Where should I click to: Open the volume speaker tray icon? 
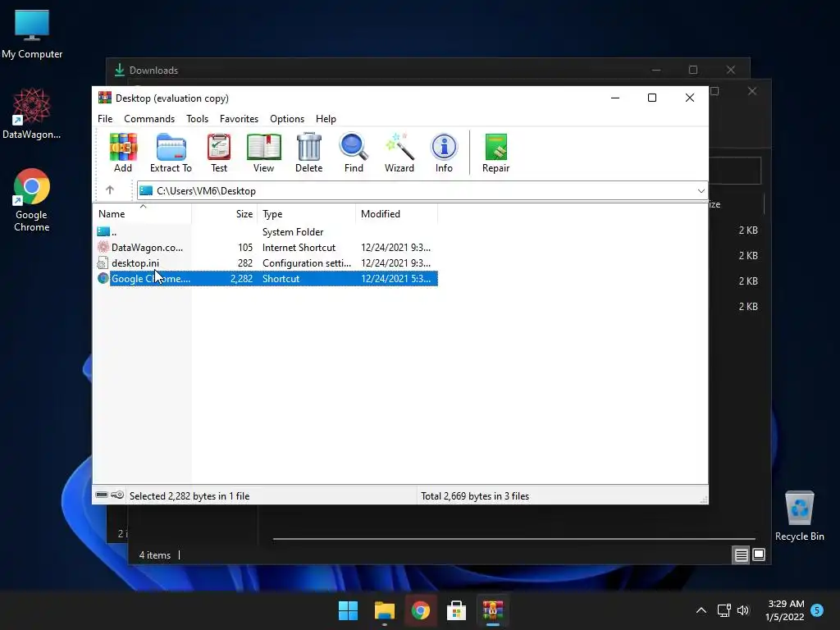tap(743, 610)
